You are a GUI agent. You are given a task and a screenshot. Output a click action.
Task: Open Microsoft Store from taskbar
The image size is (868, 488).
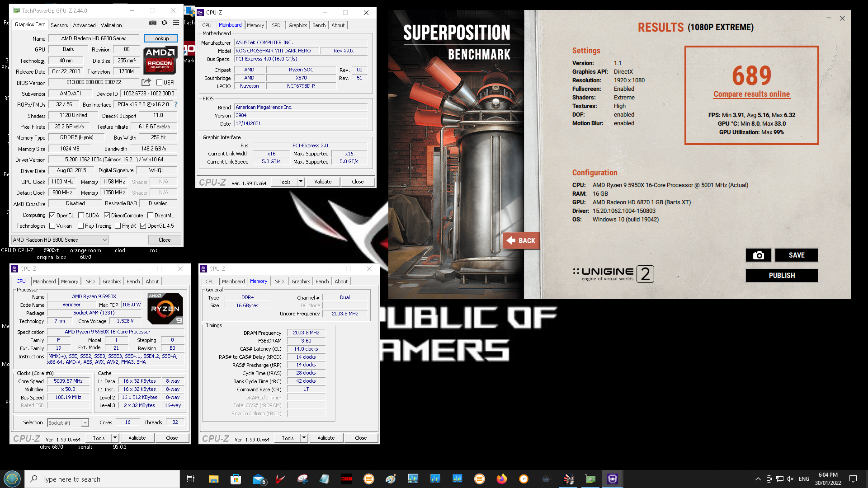(x=236, y=479)
